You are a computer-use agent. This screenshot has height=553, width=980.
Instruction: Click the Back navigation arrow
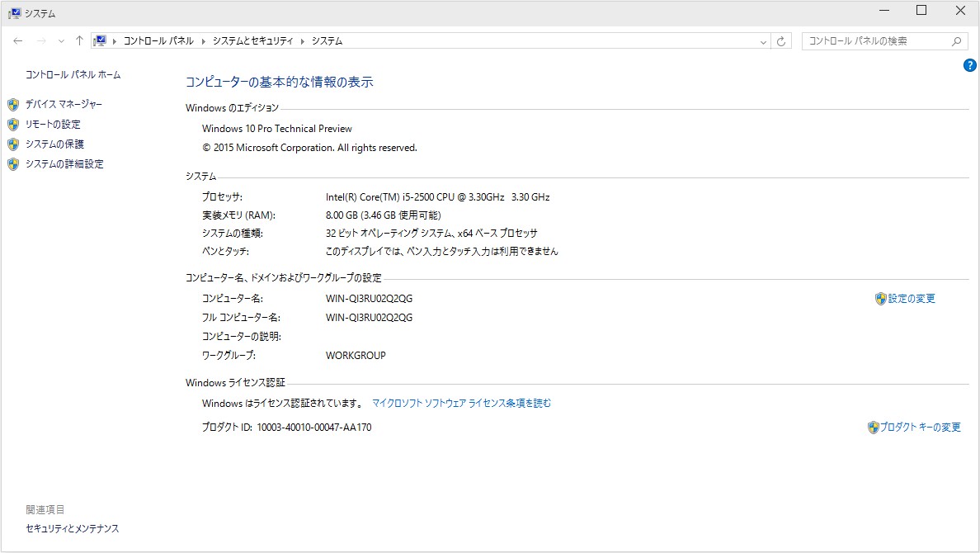click(17, 40)
